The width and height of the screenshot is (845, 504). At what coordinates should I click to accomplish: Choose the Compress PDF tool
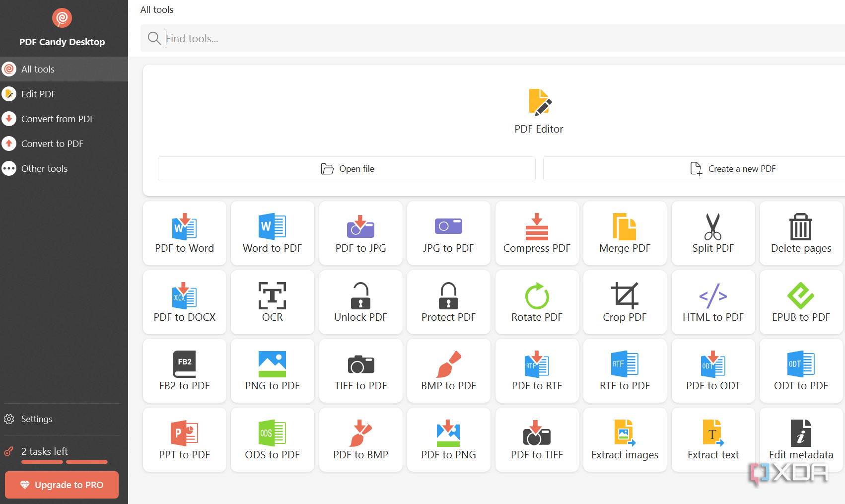coord(537,233)
